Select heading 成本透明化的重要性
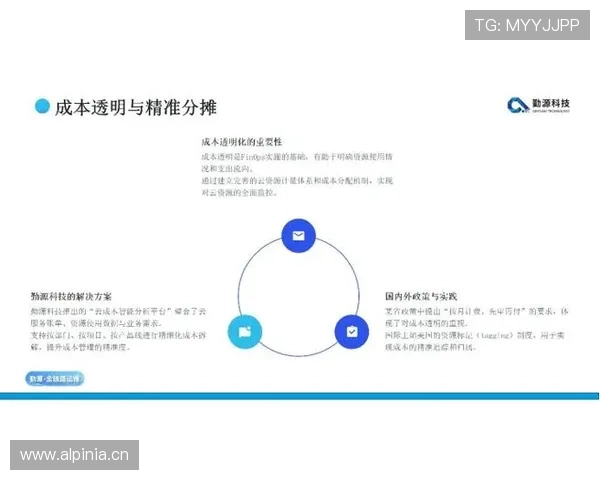The width and height of the screenshot is (600, 480). pyautogui.click(x=241, y=142)
